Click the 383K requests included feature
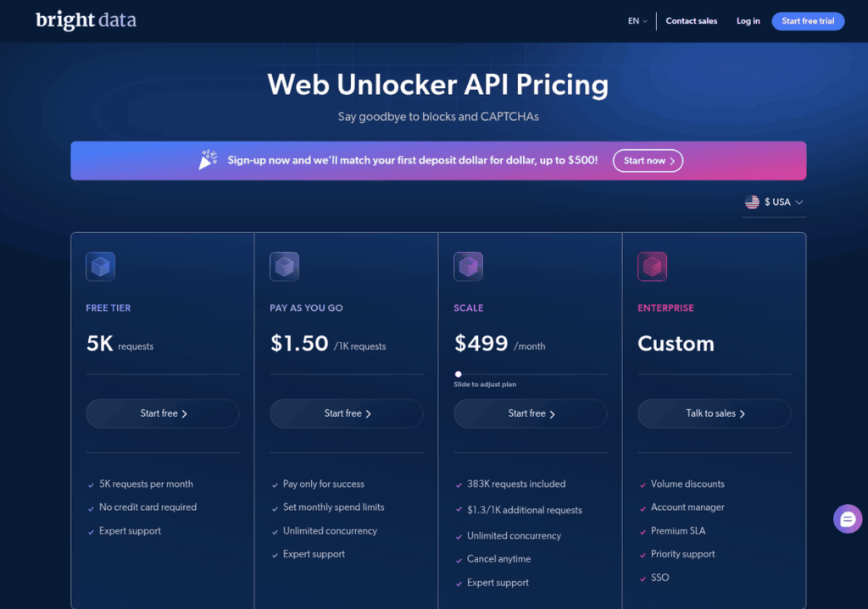The height and width of the screenshot is (609, 868). click(x=516, y=484)
